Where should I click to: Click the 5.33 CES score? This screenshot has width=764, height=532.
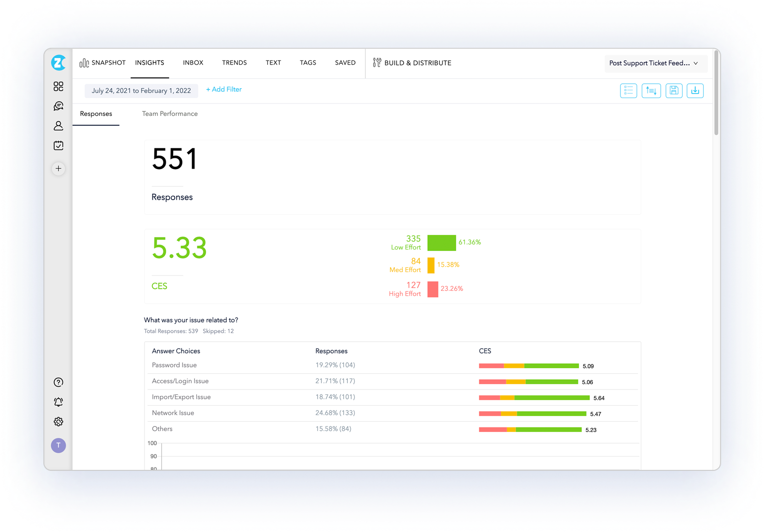(x=179, y=248)
